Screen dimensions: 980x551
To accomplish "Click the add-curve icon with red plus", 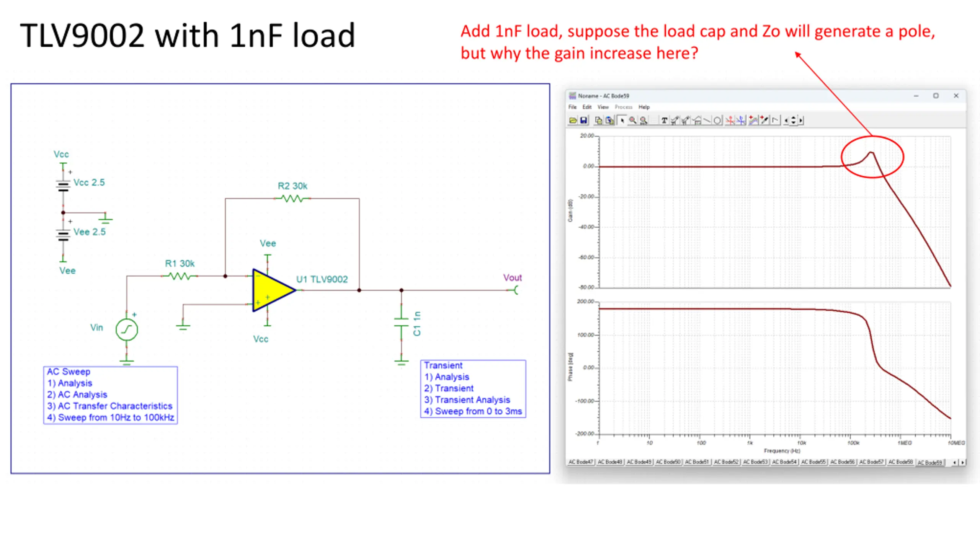I will pos(753,121).
